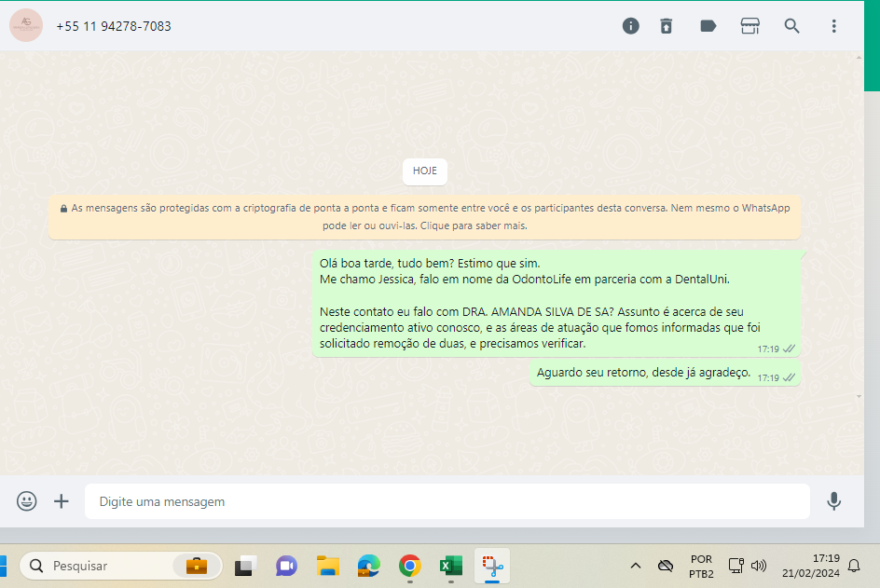Click the briefcase icon in the search box
Viewport: 880px width, 588px height.
[197, 566]
